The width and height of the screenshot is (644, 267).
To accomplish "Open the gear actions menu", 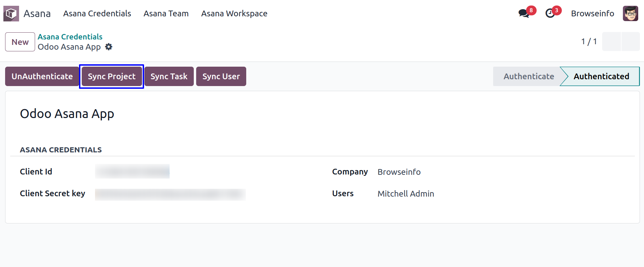I will [x=109, y=47].
